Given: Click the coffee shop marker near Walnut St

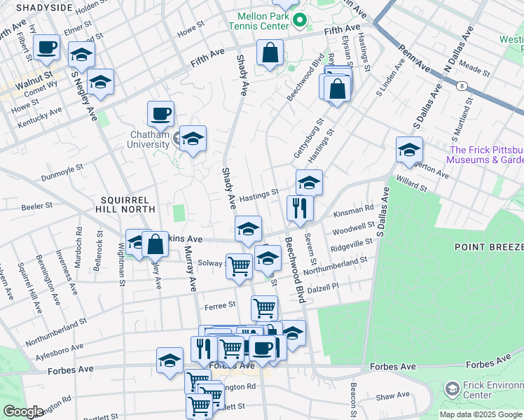Looking at the screenshot, I should pos(46,48).
